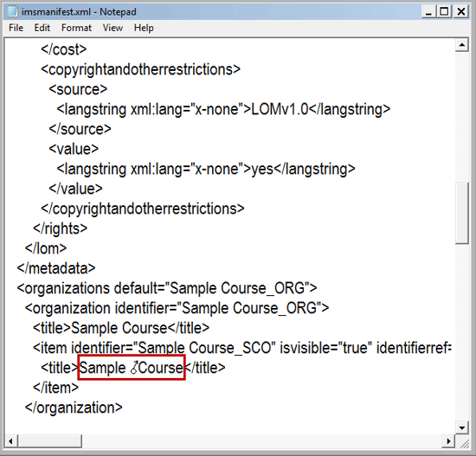Click the <value> opening tag
The width and height of the screenshot is (476, 456).
point(74,149)
